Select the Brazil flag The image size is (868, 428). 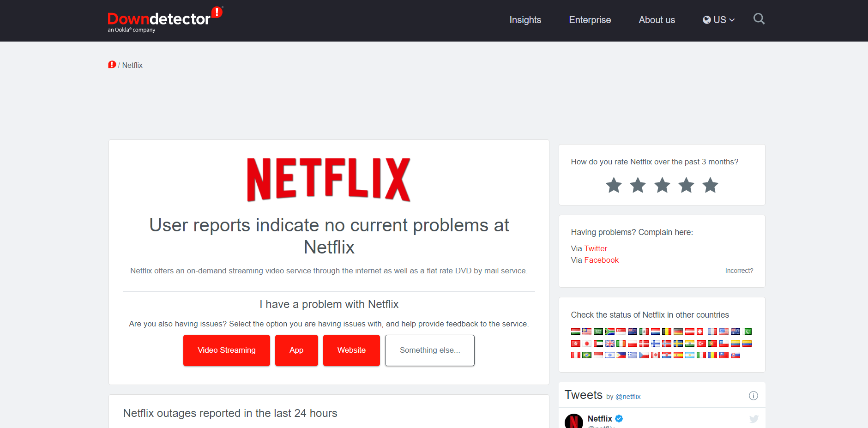(x=587, y=355)
